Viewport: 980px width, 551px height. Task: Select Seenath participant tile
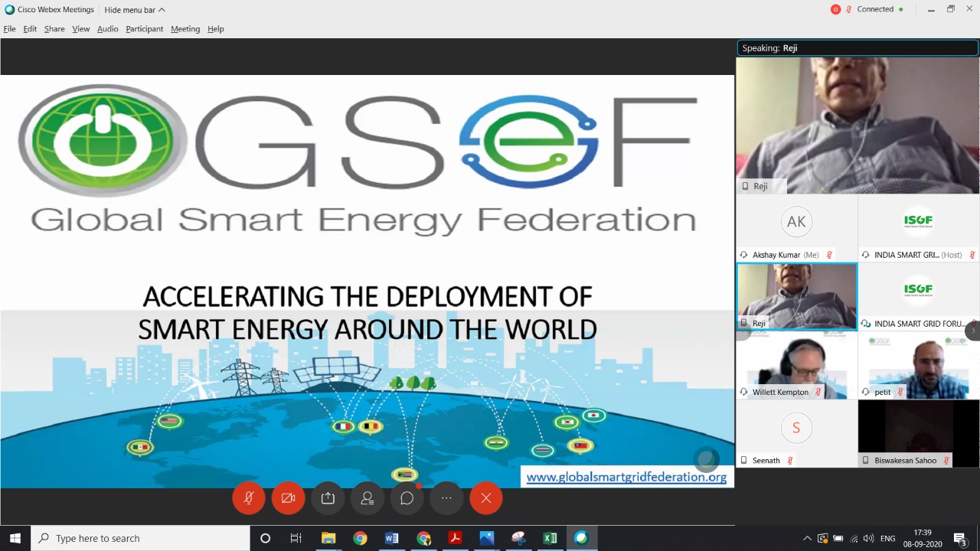coord(796,433)
